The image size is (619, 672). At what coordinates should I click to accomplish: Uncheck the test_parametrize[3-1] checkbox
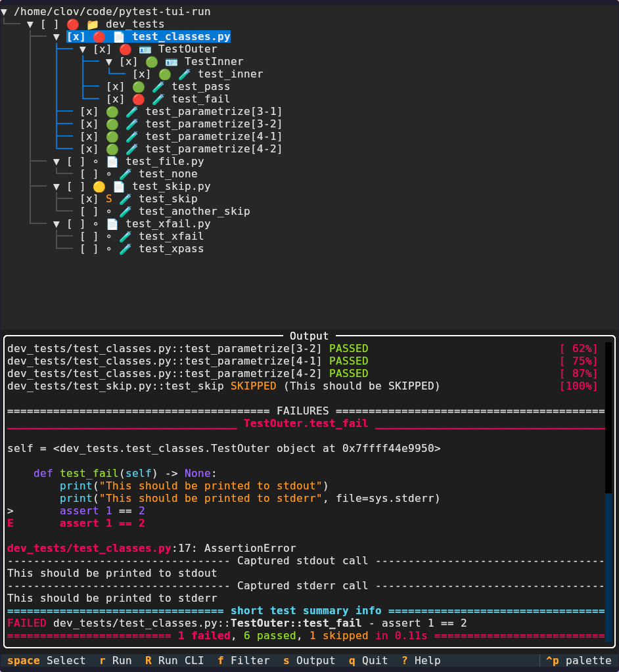pyautogui.click(x=89, y=112)
